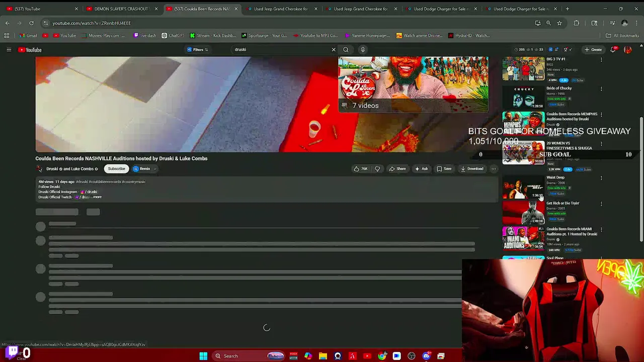644x362 pixels.
Task: Like the video with thumbs up
Action: point(361,169)
